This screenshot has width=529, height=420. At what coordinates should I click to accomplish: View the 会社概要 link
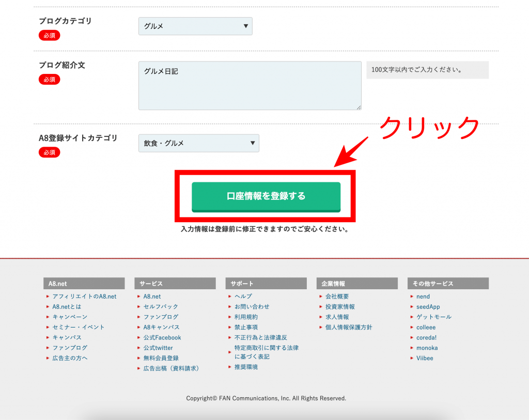pos(337,297)
